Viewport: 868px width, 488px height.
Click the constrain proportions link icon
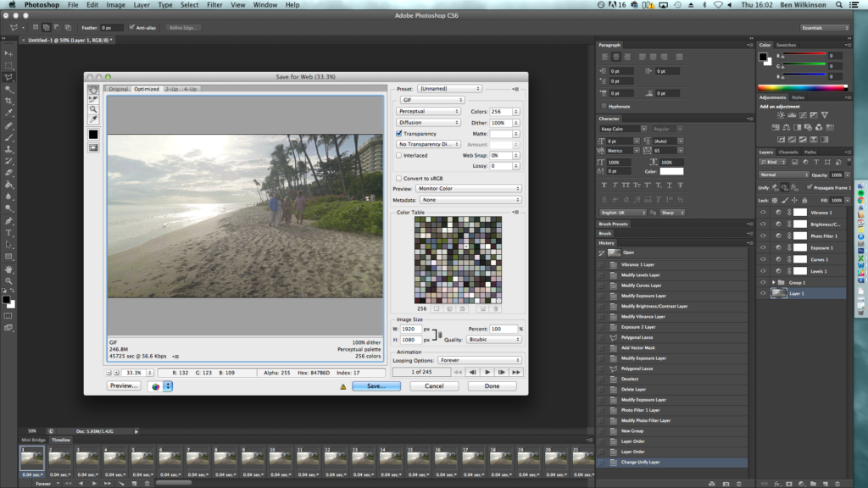tap(438, 334)
